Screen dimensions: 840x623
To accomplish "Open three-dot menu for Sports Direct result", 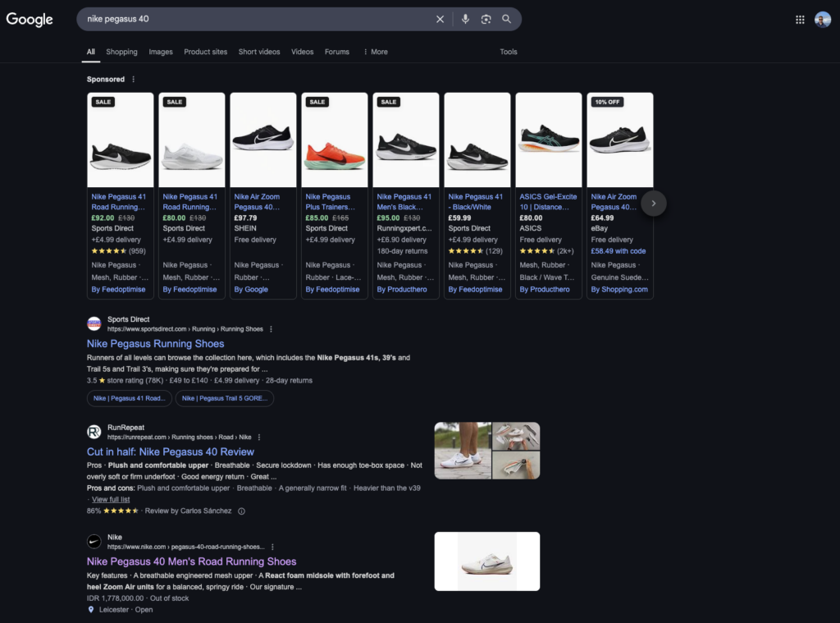I will pyautogui.click(x=271, y=329).
